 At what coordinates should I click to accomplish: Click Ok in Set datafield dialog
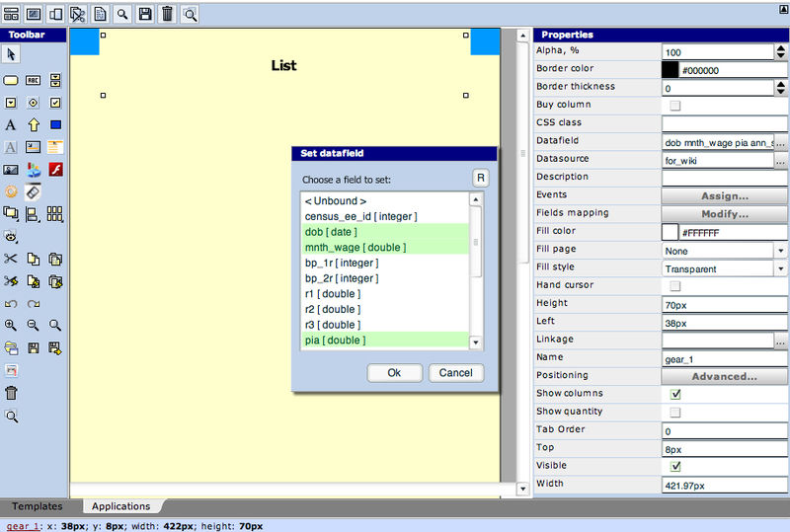click(394, 373)
